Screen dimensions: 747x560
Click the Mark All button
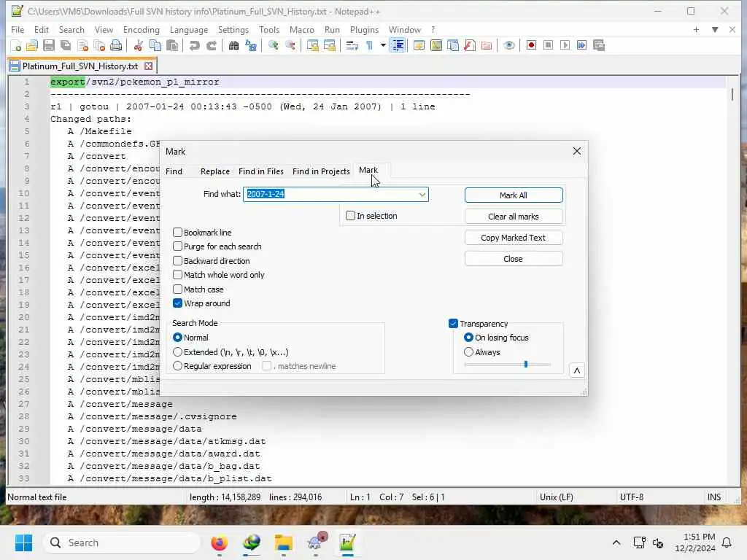tap(514, 195)
